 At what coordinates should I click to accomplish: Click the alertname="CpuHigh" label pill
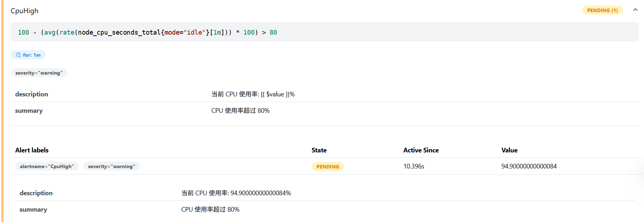(47, 166)
